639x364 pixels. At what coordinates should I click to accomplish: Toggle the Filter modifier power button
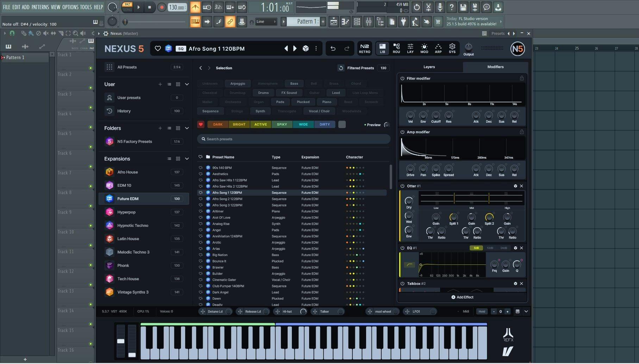point(402,78)
